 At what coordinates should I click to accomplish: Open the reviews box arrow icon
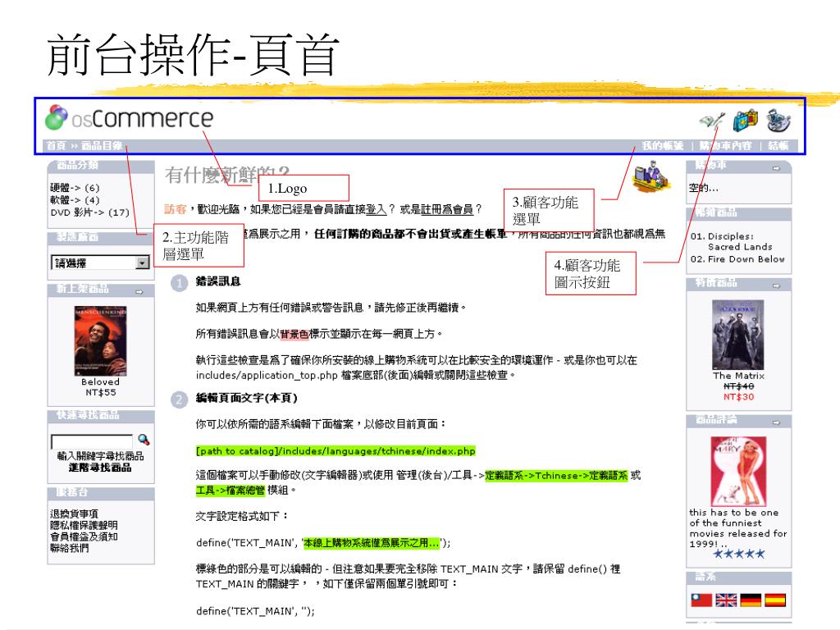click(x=776, y=422)
